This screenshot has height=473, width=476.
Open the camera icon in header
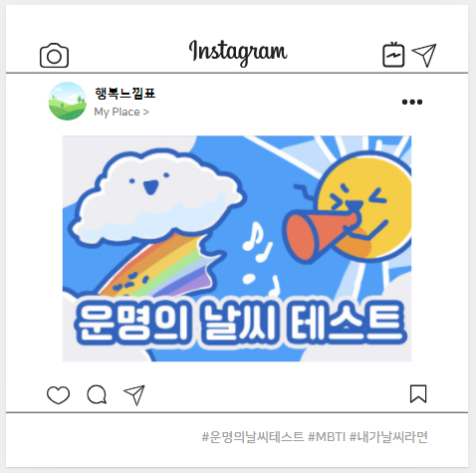pyautogui.click(x=54, y=55)
